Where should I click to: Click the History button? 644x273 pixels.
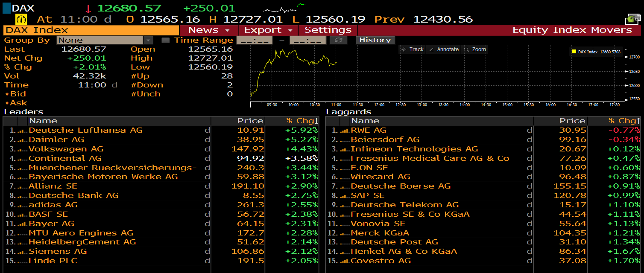click(375, 40)
